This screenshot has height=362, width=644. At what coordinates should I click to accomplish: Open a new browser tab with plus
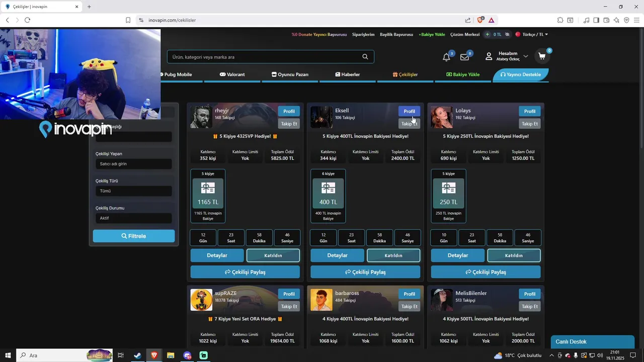click(89, 7)
